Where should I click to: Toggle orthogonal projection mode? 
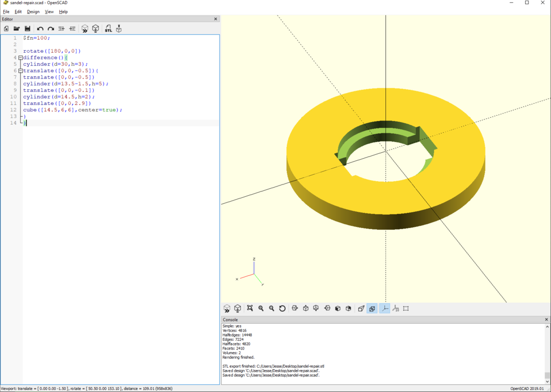(371, 308)
